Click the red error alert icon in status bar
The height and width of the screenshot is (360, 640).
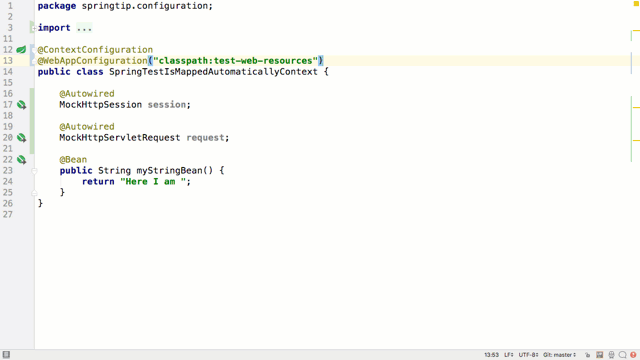point(633,355)
